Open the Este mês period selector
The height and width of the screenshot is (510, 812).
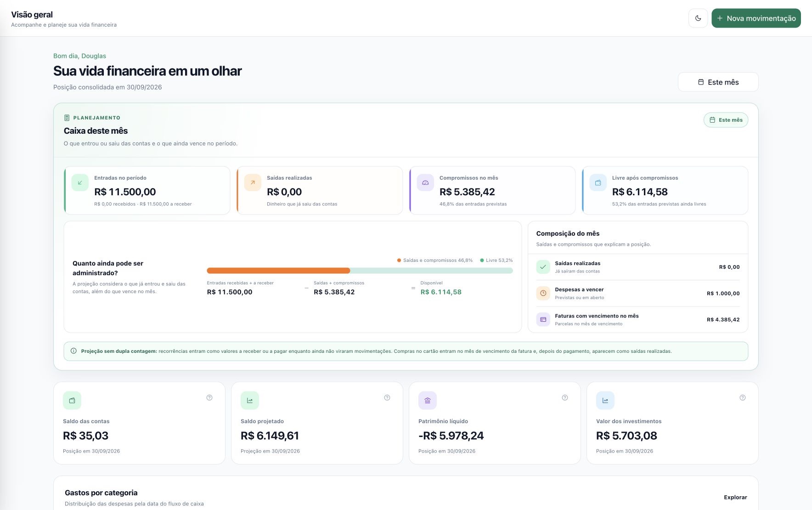(718, 82)
